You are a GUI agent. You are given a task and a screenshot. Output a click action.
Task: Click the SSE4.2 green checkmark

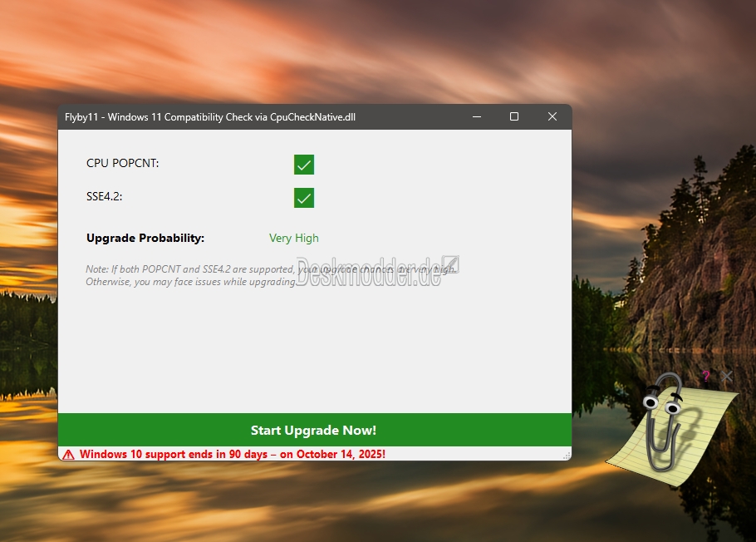click(x=304, y=198)
